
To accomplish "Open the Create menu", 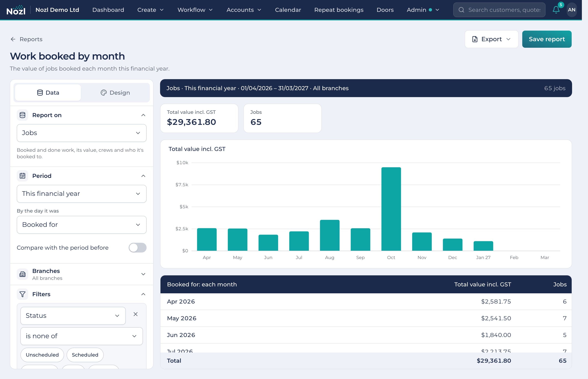I will point(150,10).
